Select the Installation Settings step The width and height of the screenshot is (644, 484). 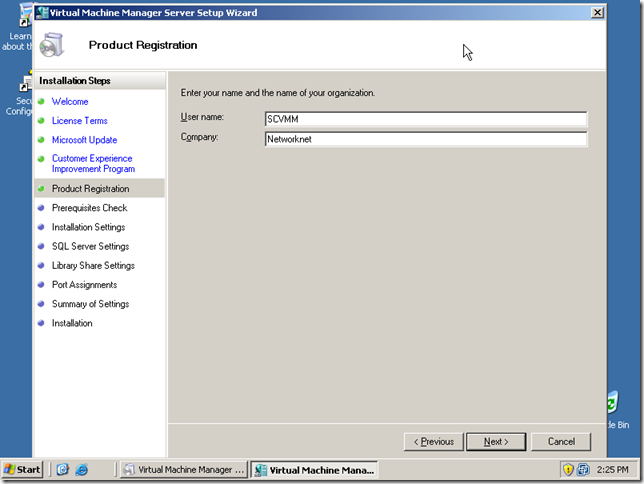pos(88,227)
